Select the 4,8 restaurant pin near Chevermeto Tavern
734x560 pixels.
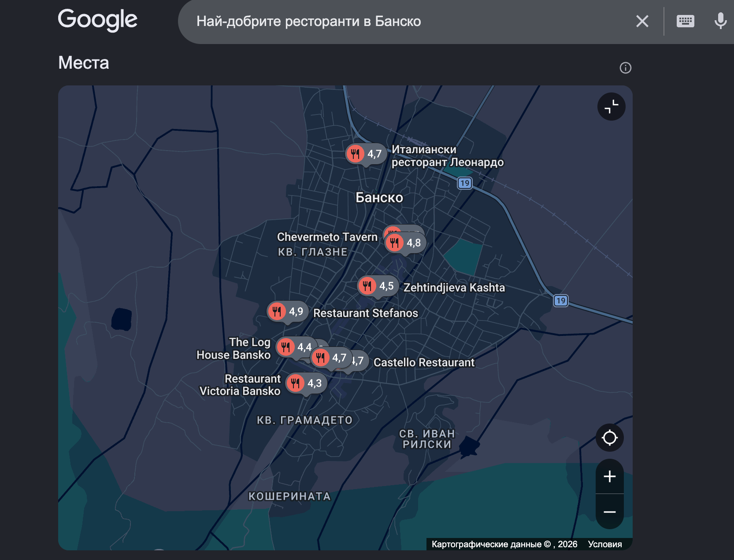pos(405,243)
